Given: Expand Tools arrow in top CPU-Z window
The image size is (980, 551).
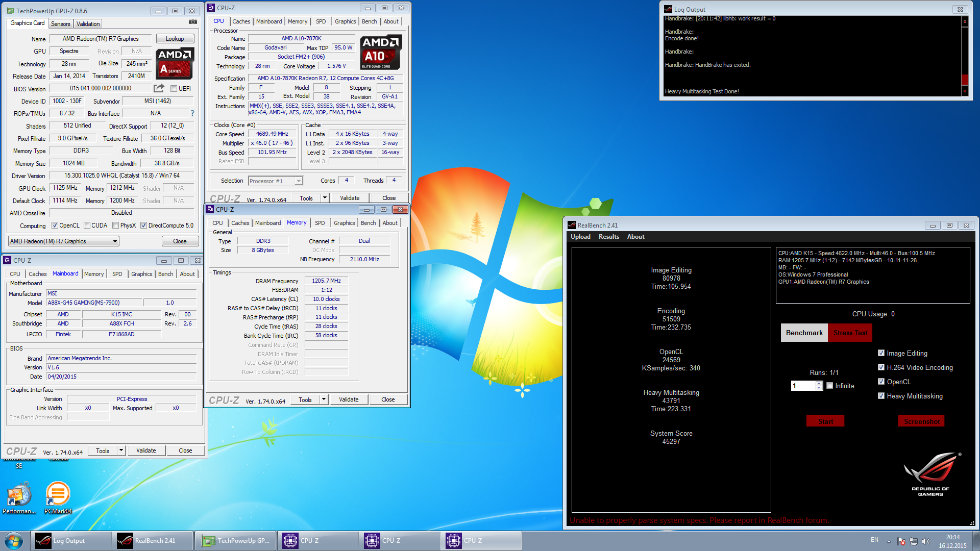Looking at the screenshot, I should click(x=324, y=198).
